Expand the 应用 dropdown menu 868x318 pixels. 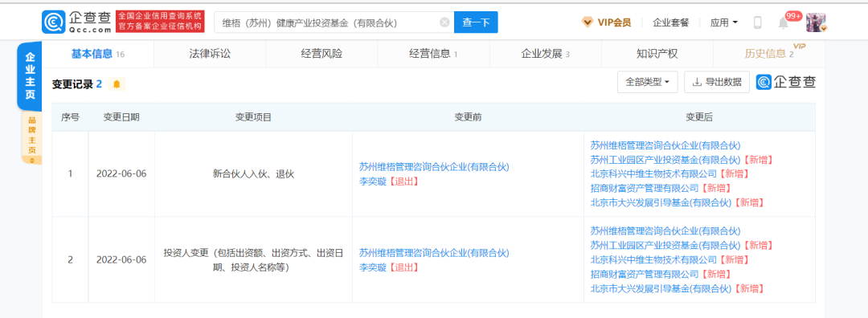coord(724,22)
